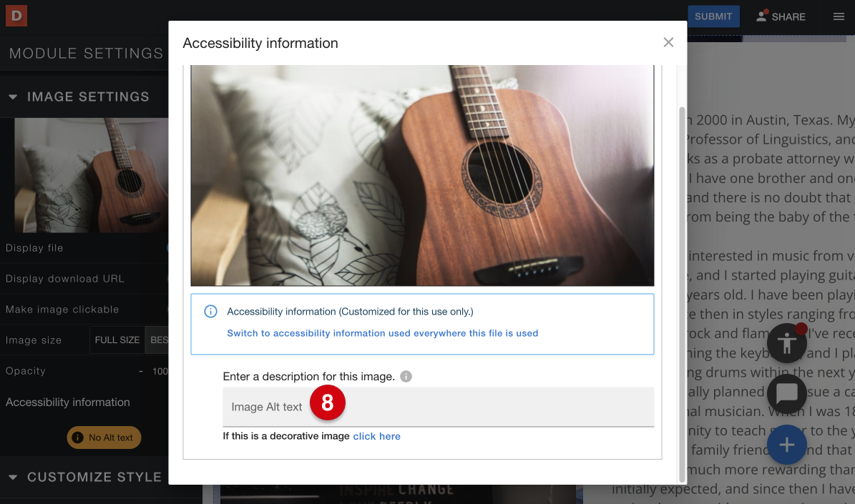Click the 'MODULE SETTINGS' panel heading

coord(86,54)
